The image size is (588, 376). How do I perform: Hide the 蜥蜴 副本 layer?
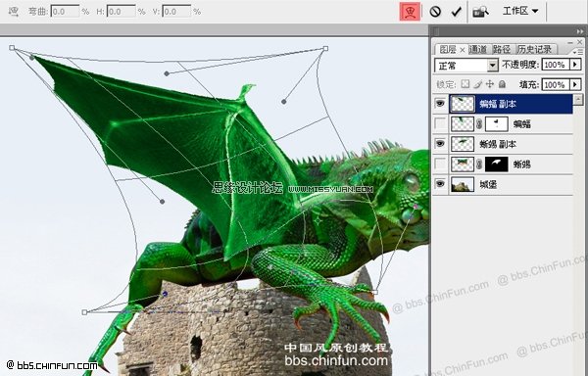pyautogui.click(x=440, y=143)
